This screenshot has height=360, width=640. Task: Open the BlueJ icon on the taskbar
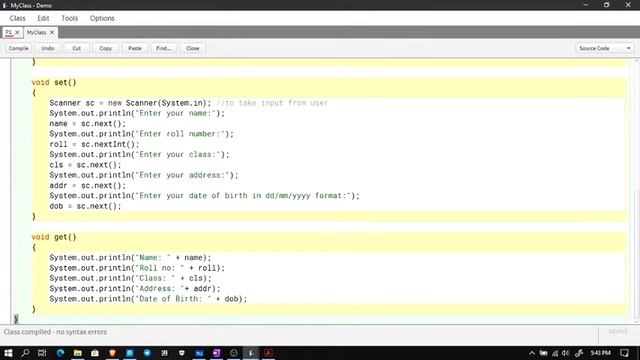click(251, 353)
